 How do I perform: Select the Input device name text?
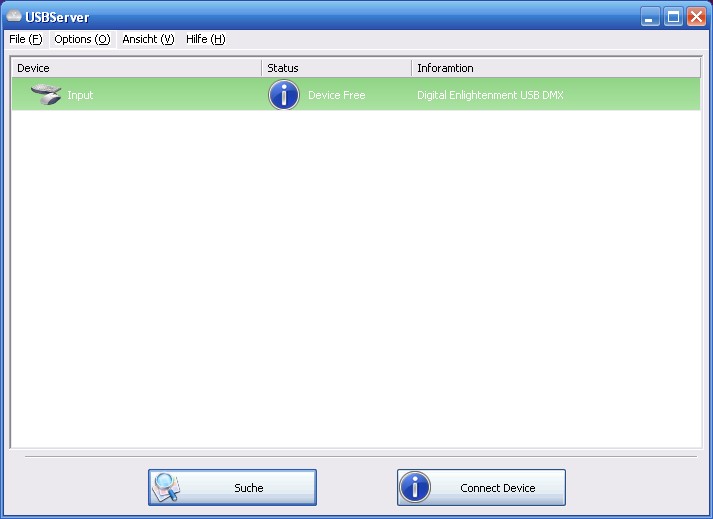click(x=81, y=95)
